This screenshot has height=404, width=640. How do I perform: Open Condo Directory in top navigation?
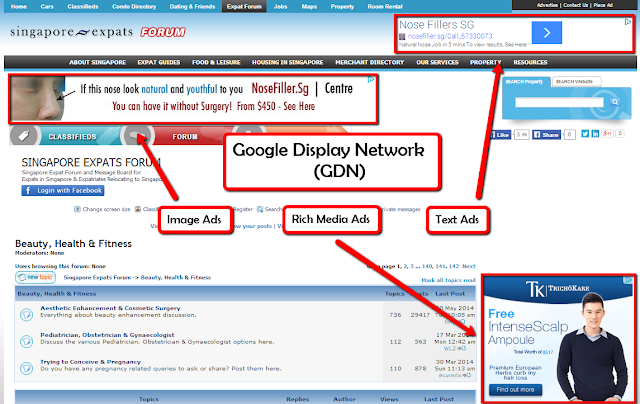(x=134, y=7)
